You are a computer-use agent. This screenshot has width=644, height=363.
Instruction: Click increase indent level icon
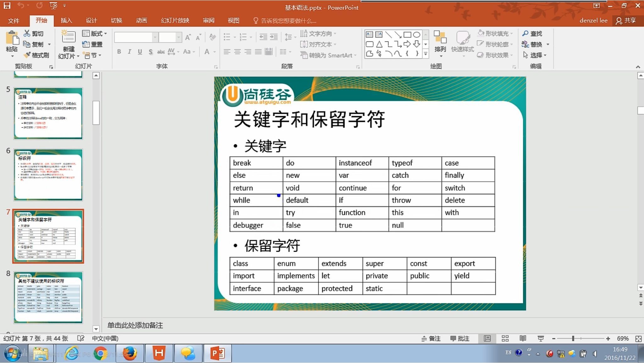point(274,37)
